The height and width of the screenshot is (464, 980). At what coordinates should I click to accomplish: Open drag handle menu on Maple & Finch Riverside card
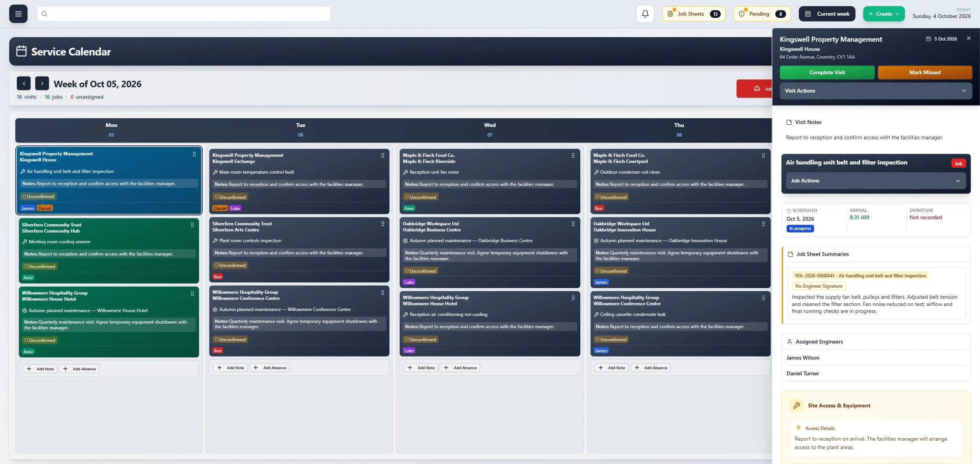(x=573, y=156)
